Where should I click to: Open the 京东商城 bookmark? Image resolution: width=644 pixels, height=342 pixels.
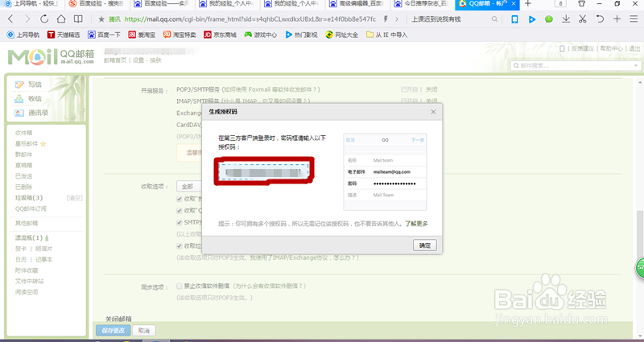point(220,35)
